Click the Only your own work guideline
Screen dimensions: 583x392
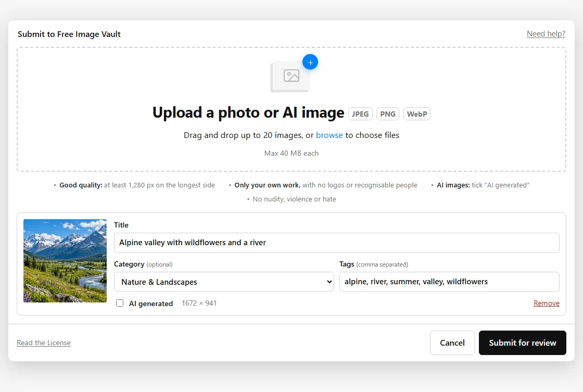(326, 185)
